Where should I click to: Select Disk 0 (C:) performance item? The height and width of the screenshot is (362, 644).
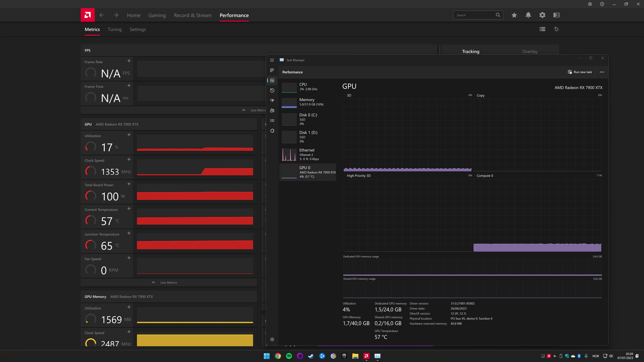click(x=308, y=119)
